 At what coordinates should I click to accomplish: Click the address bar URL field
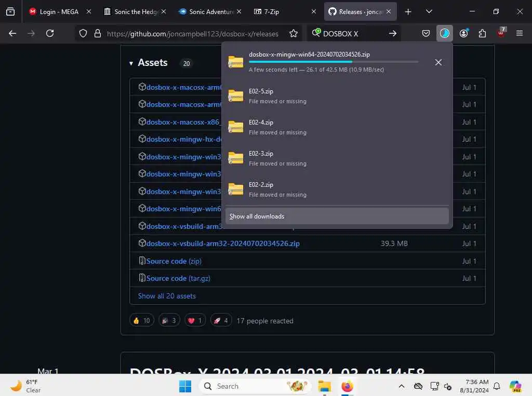pos(192,34)
